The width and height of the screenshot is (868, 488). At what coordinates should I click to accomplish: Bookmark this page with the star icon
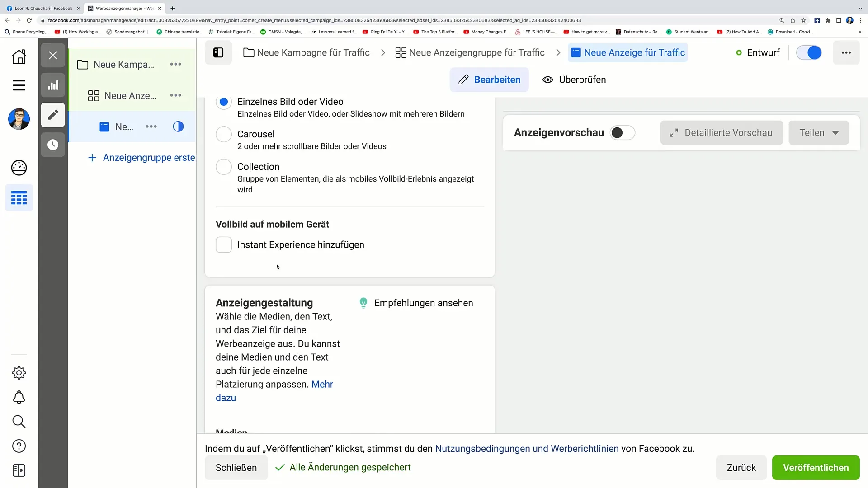[x=803, y=20]
